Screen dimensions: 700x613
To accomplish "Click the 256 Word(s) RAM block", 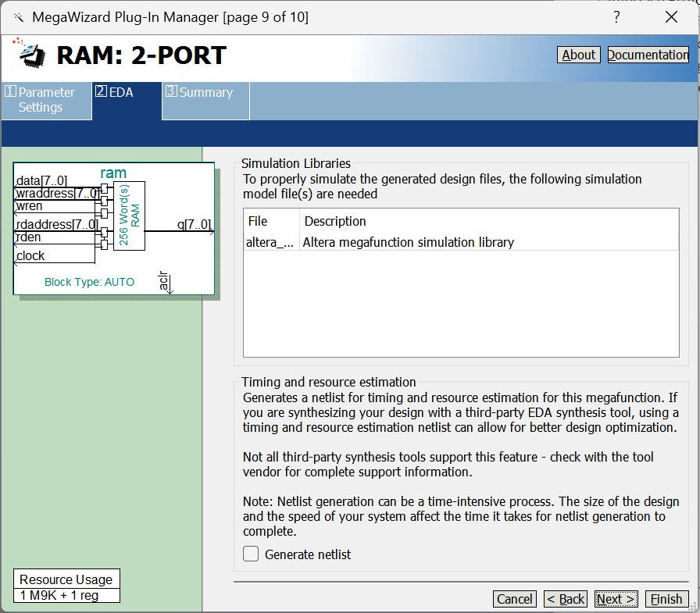I will tap(129, 216).
